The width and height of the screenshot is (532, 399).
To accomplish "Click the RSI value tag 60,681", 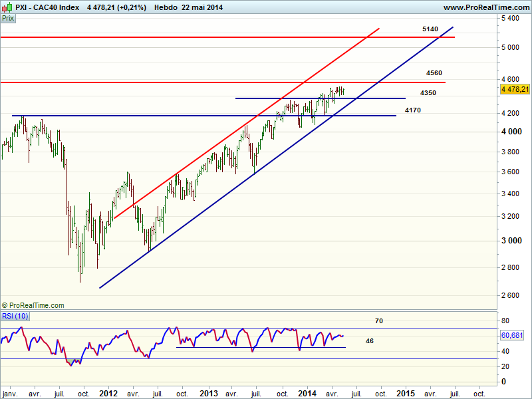I will [514, 336].
